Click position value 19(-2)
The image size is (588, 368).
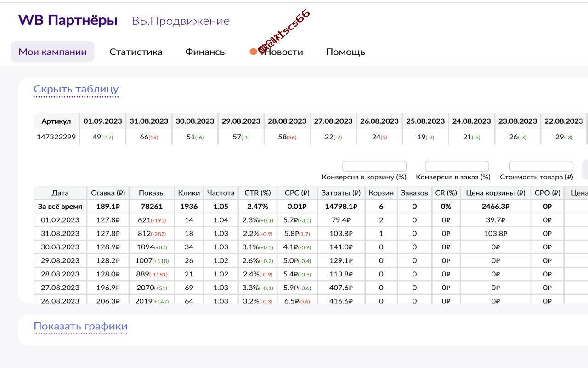(x=425, y=137)
